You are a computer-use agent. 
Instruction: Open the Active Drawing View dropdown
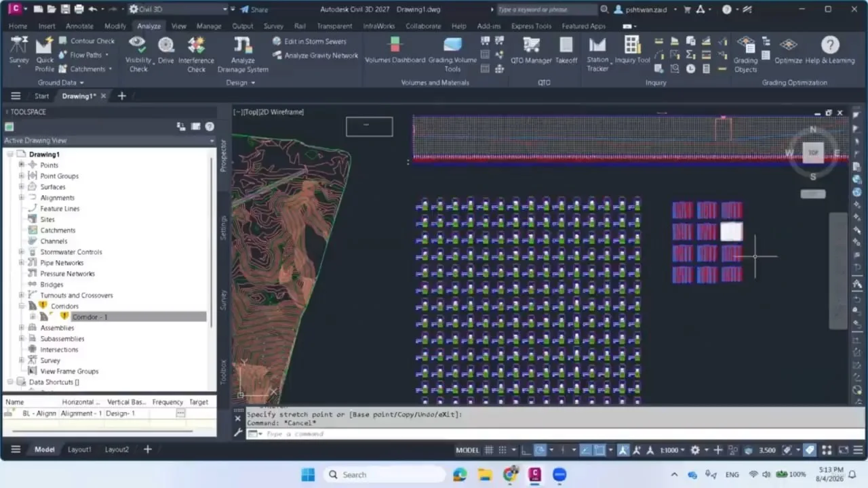[109, 140]
